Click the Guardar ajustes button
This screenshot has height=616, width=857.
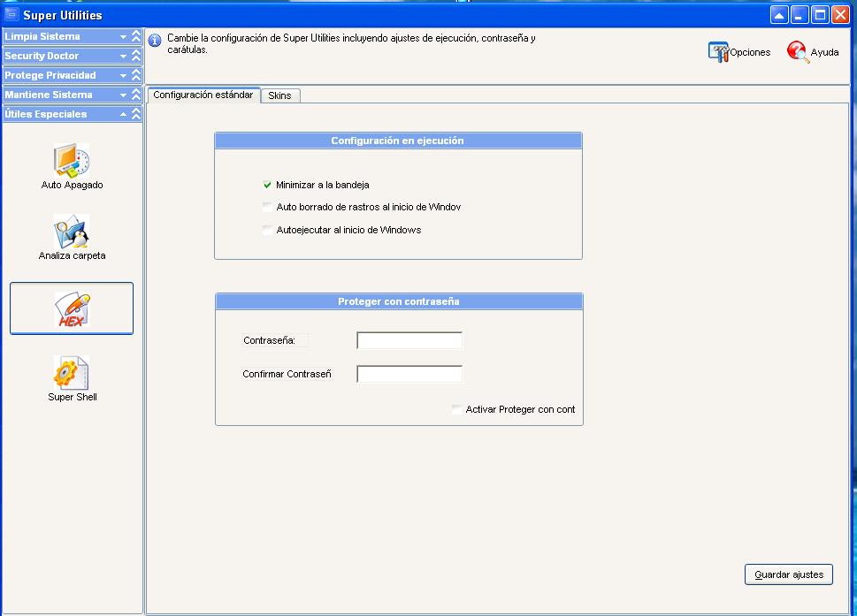[789, 574]
